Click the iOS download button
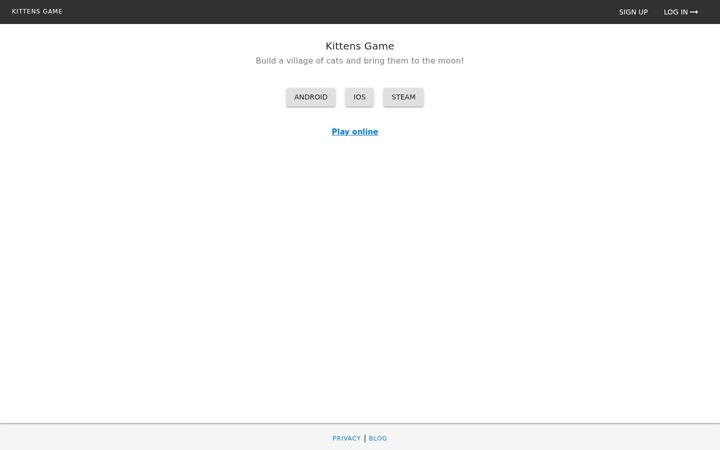 click(x=360, y=97)
